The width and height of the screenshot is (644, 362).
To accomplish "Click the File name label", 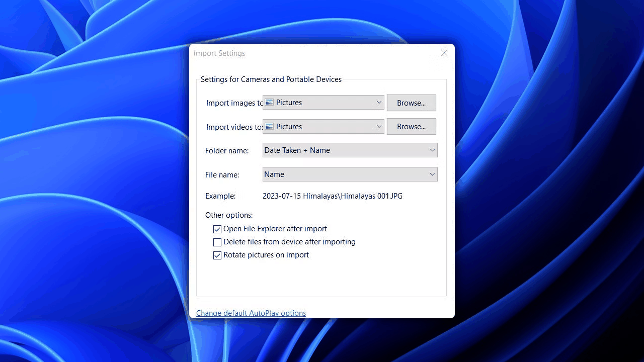I will click(222, 175).
